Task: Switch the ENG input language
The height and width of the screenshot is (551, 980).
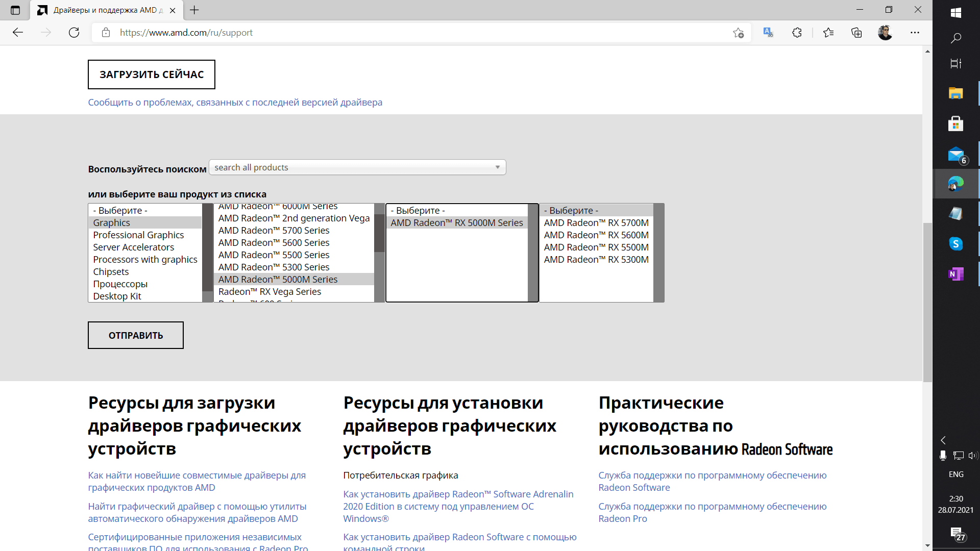Action: pyautogui.click(x=956, y=474)
